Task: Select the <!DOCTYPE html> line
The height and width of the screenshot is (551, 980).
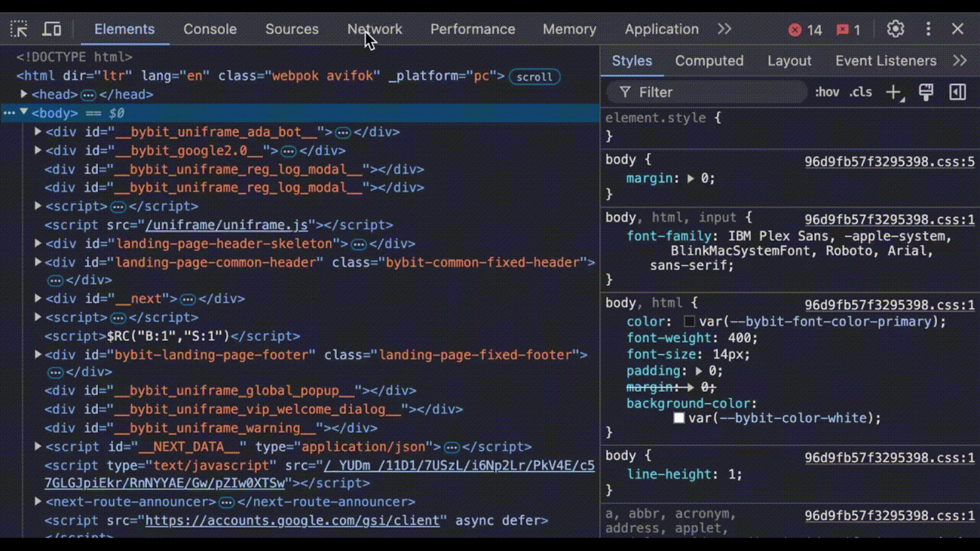Action: click(x=74, y=57)
